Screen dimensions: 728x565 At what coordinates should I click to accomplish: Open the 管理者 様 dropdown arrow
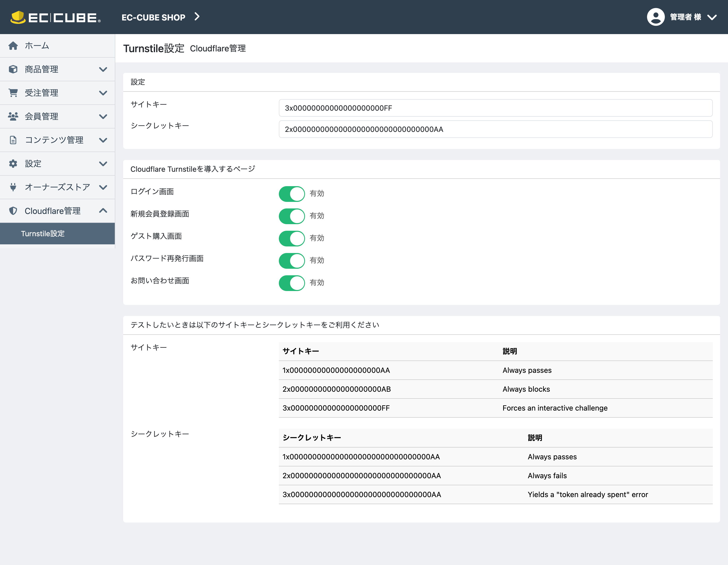pos(712,17)
